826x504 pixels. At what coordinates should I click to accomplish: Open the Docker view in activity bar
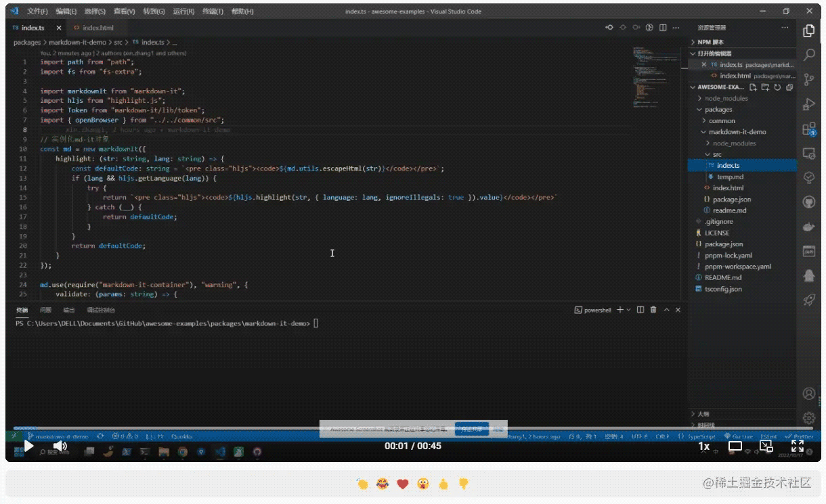pos(808,227)
